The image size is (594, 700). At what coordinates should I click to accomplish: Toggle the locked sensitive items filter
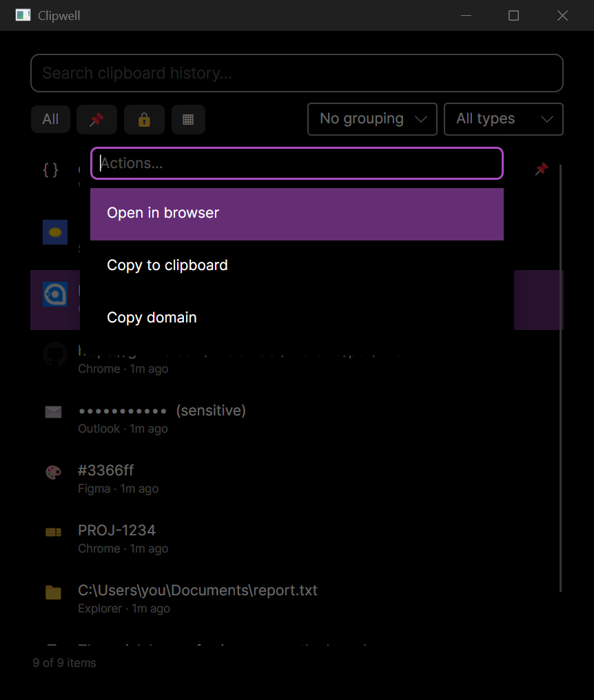pyautogui.click(x=144, y=119)
